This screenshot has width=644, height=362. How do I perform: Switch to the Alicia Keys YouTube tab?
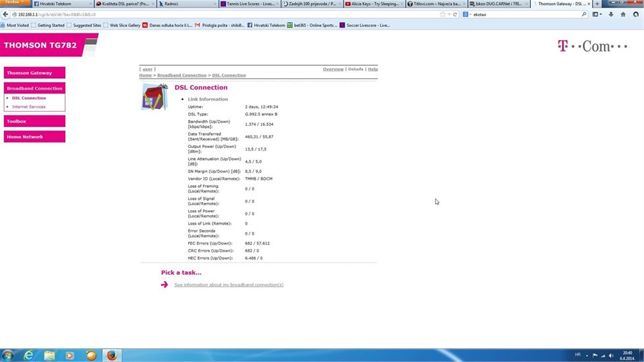coord(374,4)
